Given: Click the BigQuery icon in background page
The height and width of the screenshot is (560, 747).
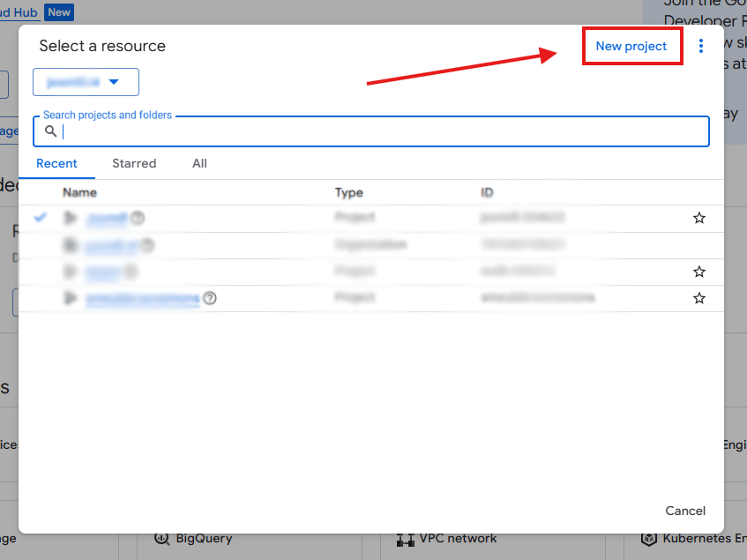Looking at the screenshot, I should (x=162, y=539).
